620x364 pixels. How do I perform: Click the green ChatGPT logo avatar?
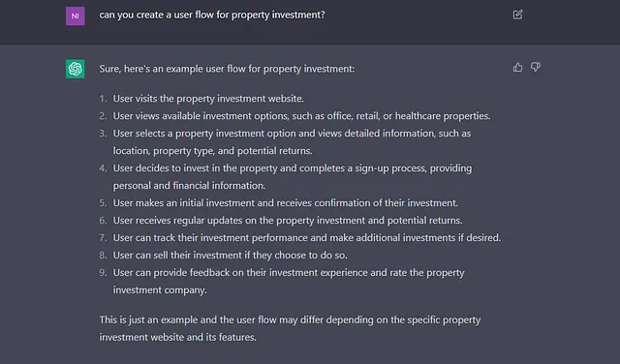tap(76, 69)
